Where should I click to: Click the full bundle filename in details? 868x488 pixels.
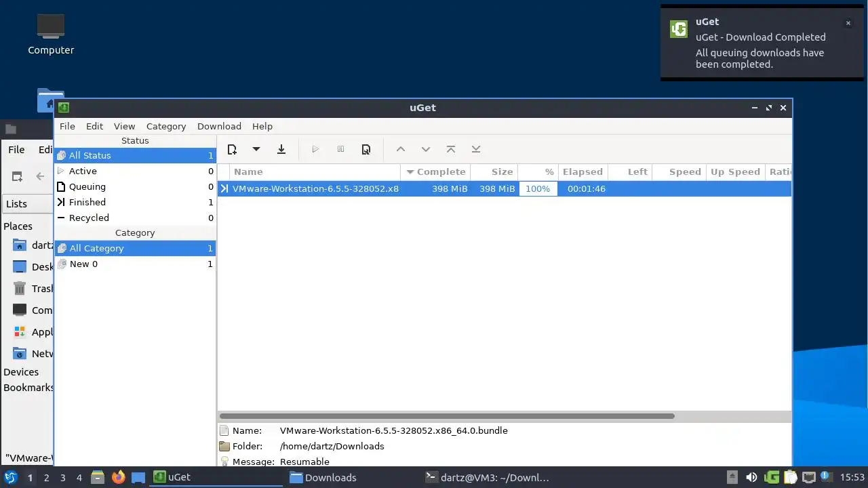click(x=394, y=430)
